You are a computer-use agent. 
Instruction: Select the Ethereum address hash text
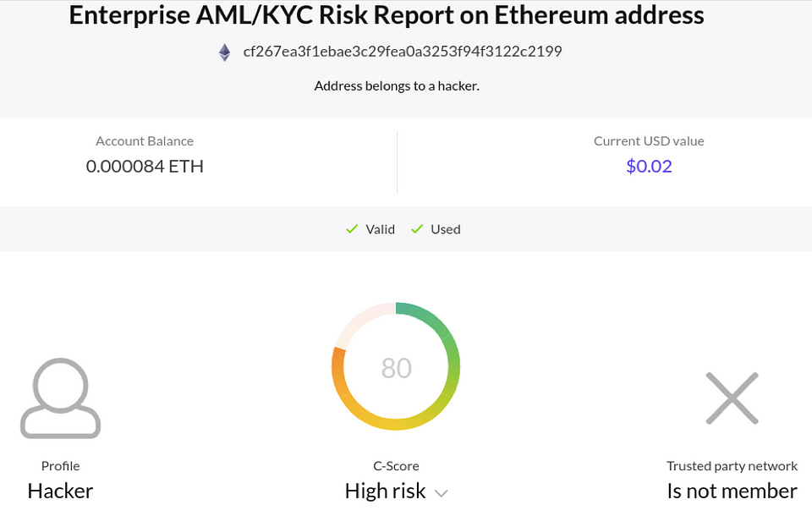[403, 52]
